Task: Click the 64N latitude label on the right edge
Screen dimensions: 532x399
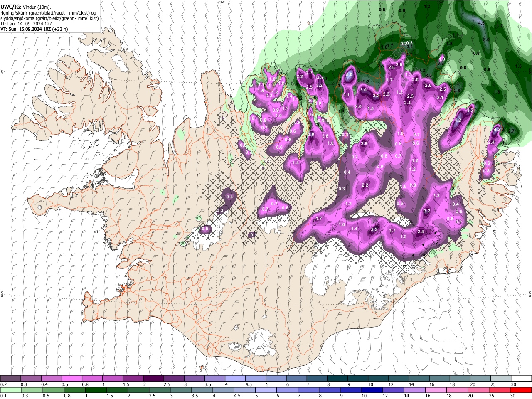Action: coord(530,294)
